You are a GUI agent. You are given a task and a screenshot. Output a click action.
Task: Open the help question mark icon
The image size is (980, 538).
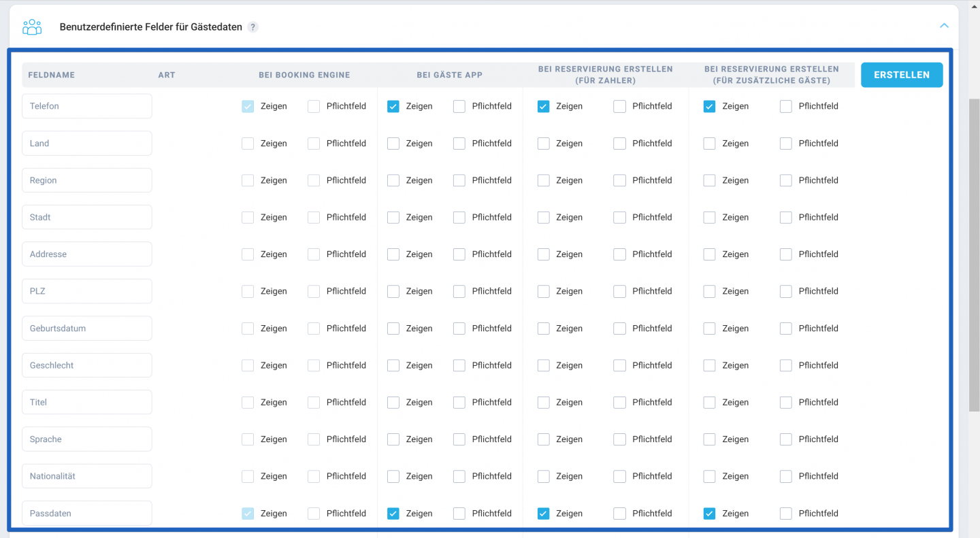253,27
